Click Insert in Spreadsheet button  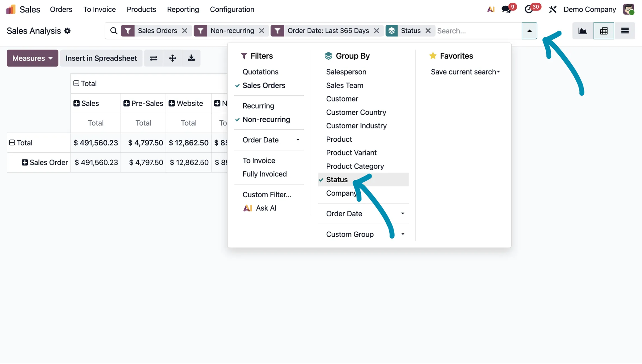click(x=101, y=58)
